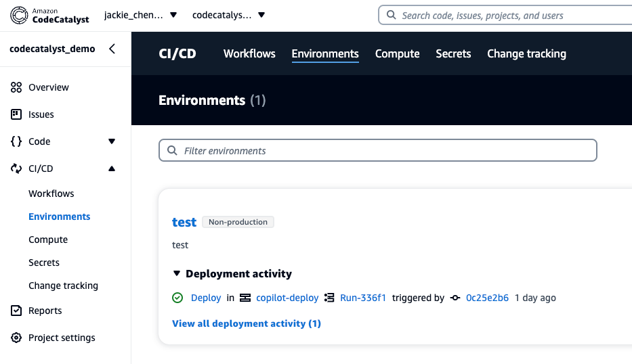Switch to the Workflows tab
The width and height of the screenshot is (632, 364).
[x=249, y=53]
